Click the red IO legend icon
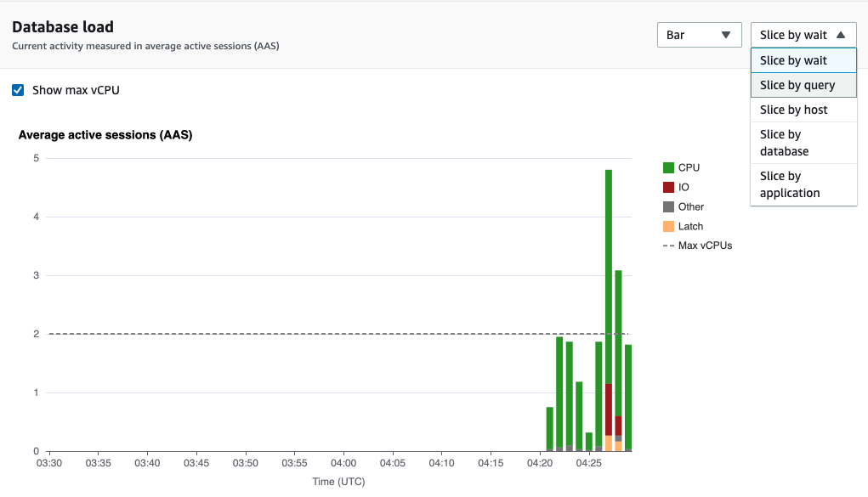 (x=668, y=187)
